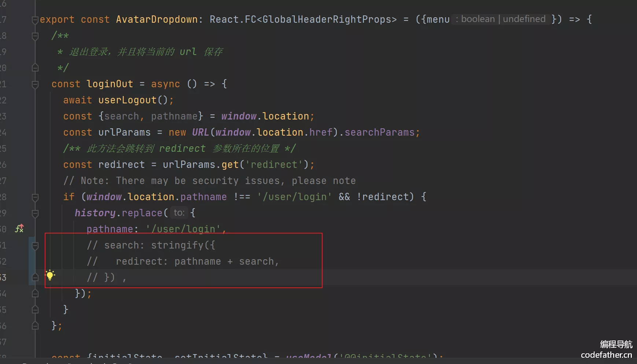Viewport: 637px width, 364px height.
Task: Click the if keyword
Action: (x=69, y=197)
